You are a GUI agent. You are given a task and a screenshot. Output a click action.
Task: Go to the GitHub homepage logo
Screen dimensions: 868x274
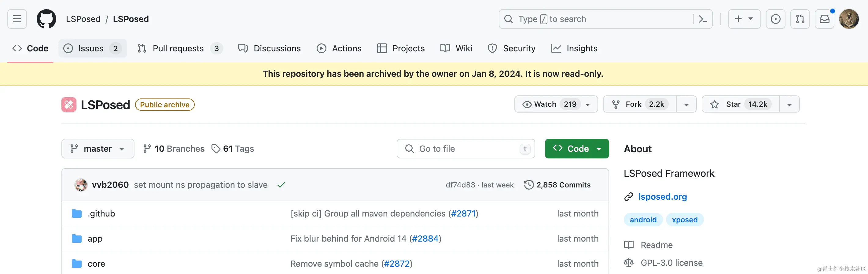[x=46, y=19]
